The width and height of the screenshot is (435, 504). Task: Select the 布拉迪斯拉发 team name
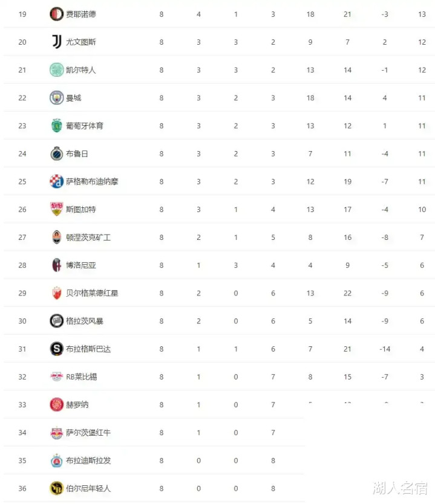click(x=88, y=460)
